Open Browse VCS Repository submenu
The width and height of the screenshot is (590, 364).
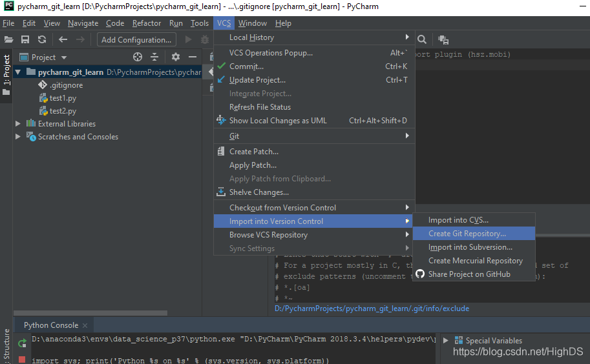[314, 235]
